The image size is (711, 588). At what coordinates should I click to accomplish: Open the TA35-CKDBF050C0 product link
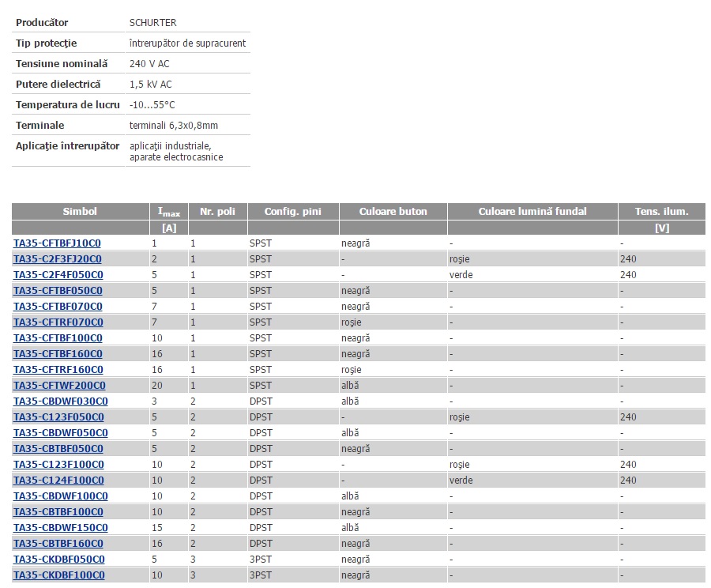click(x=59, y=560)
